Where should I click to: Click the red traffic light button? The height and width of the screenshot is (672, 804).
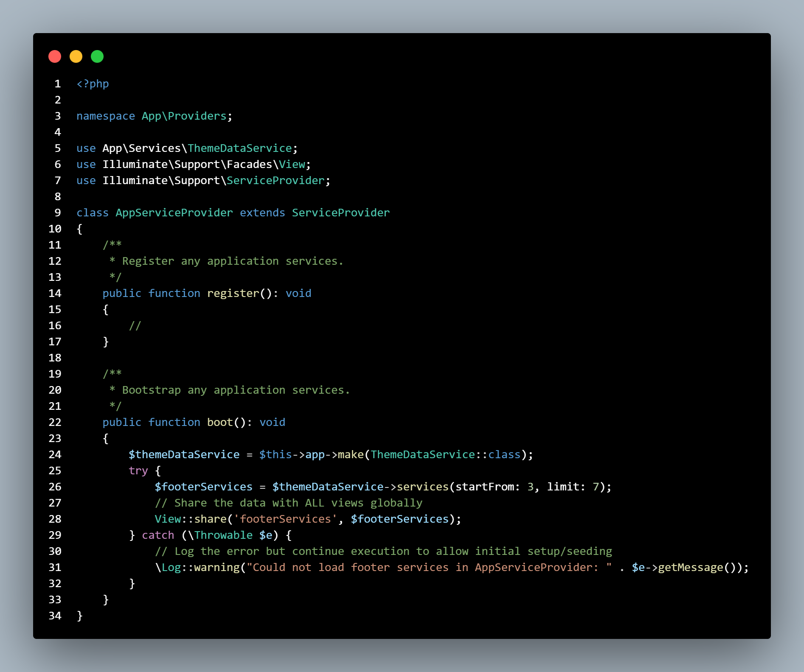pos(55,56)
